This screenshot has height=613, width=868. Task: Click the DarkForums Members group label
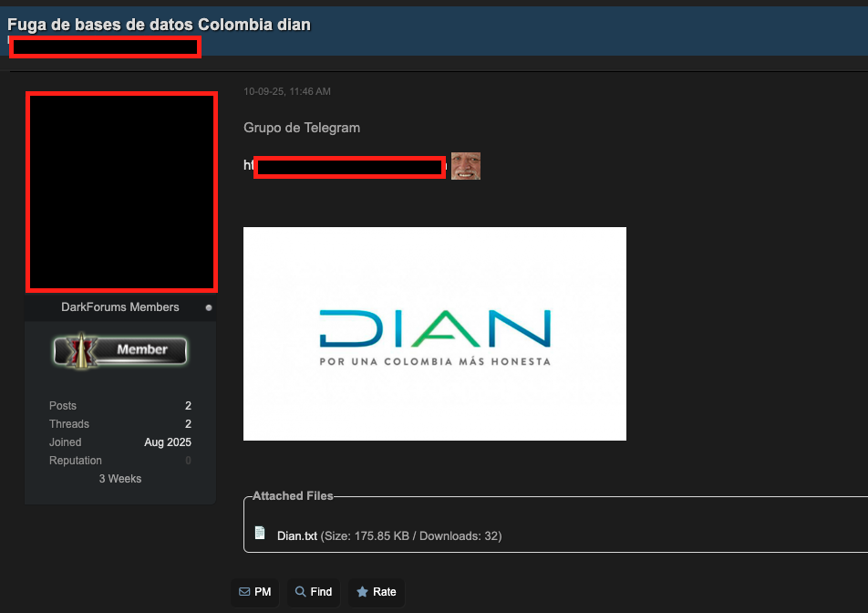(x=120, y=307)
